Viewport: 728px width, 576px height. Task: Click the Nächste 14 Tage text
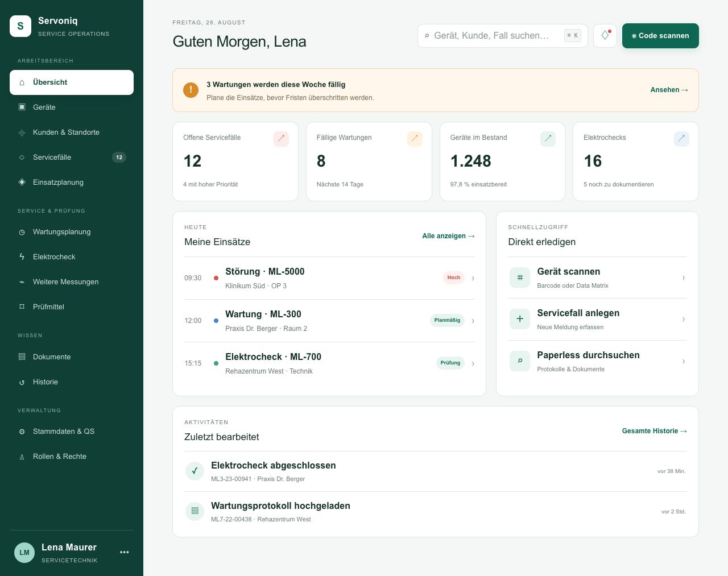pos(340,185)
